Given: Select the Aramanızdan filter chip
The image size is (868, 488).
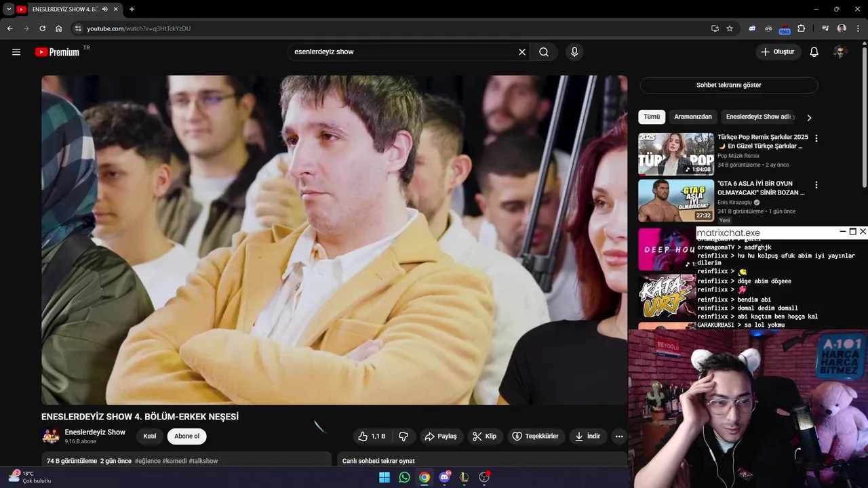Looking at the screenshot, I should (x=693, y=117).
